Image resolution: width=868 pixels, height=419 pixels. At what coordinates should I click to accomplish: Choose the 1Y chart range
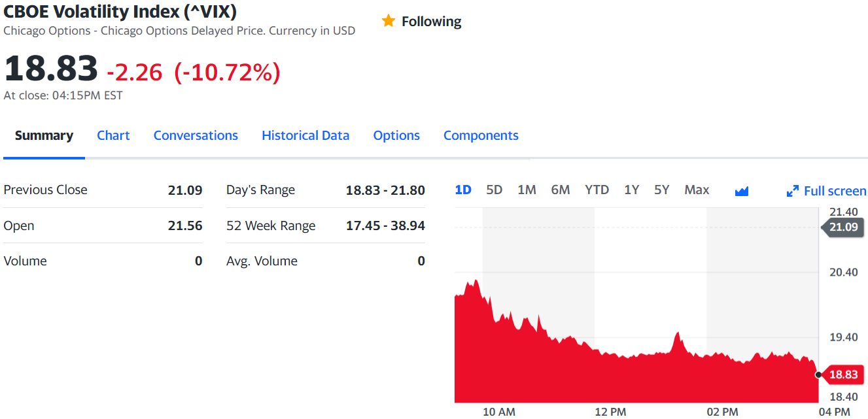631,190
